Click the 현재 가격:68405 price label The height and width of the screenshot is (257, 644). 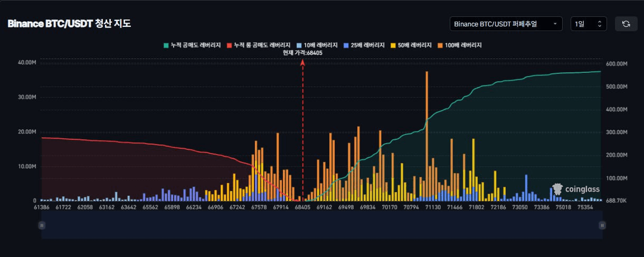(302, 53)
